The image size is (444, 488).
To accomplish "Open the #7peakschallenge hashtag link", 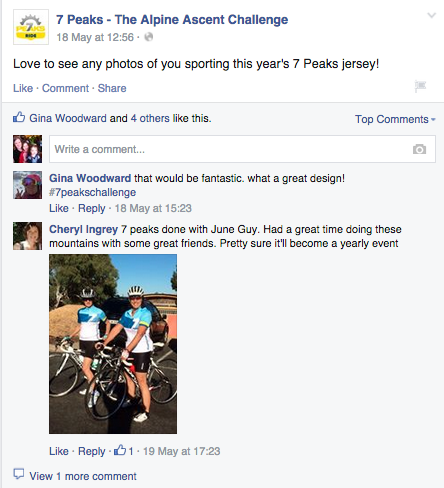I will 92,192.
